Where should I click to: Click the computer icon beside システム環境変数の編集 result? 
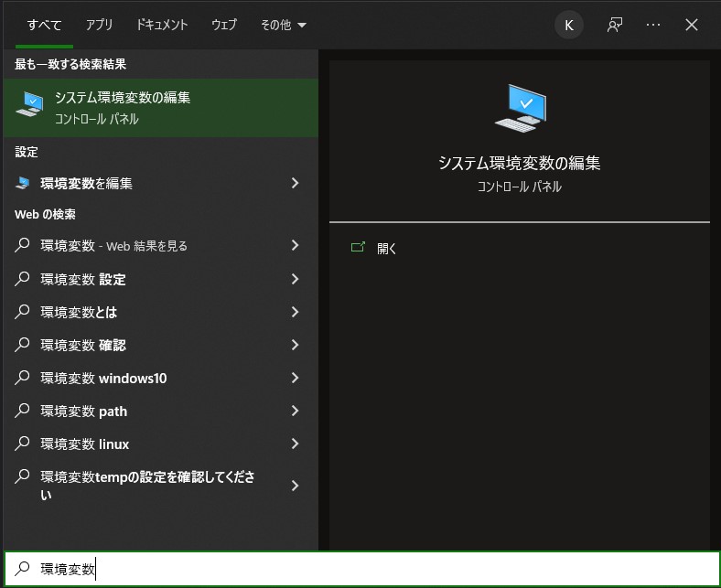tap(29, 104)
